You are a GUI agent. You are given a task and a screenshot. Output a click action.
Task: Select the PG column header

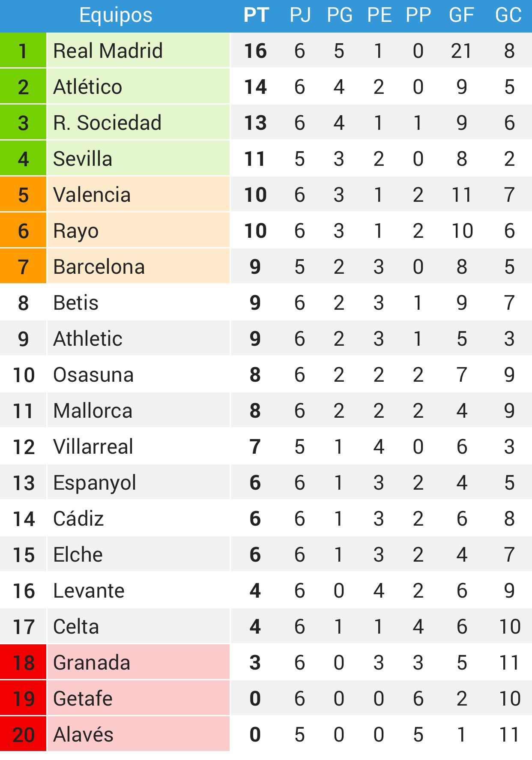[340, 15]
